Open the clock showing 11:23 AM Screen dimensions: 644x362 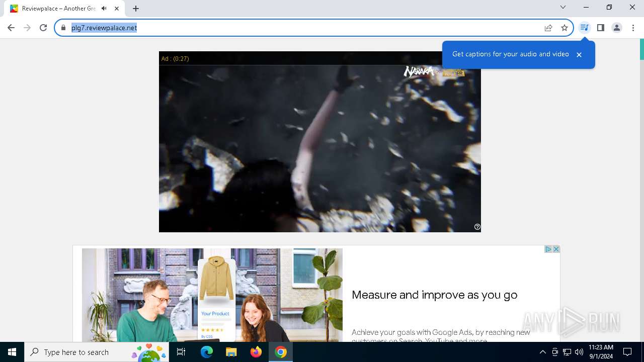point(601,352)
